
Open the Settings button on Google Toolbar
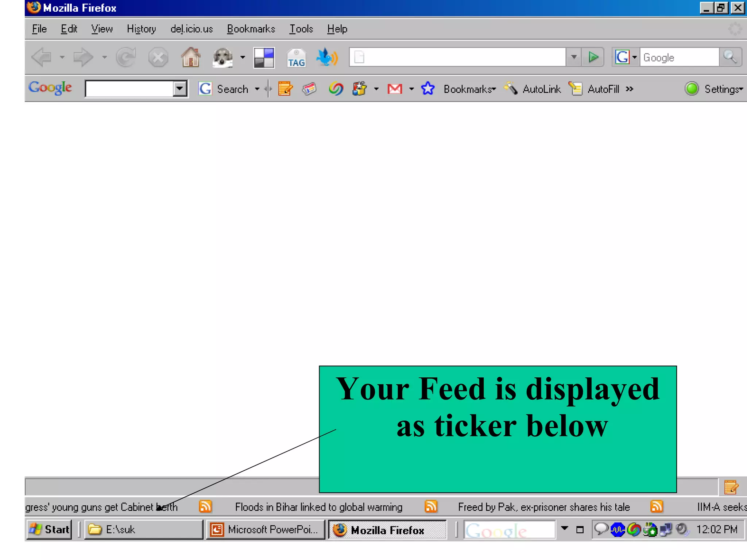[x=724, y=89]
